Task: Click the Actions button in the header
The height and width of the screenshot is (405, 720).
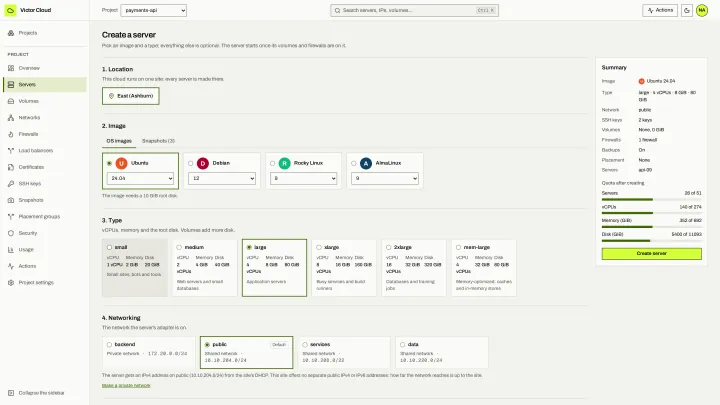Action: point(660,10)
